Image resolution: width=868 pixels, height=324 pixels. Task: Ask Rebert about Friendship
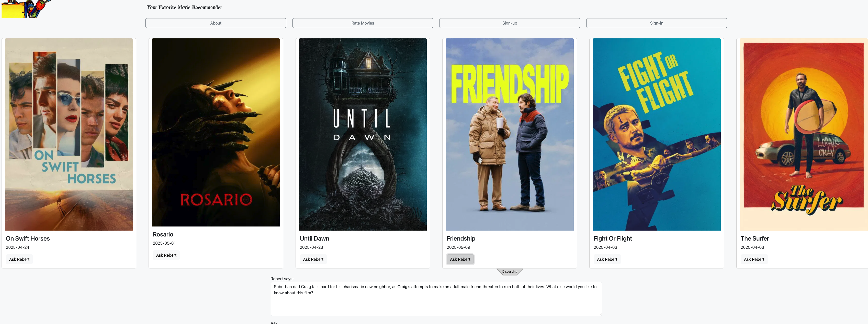pyautogui.click(x=460, y=259)
